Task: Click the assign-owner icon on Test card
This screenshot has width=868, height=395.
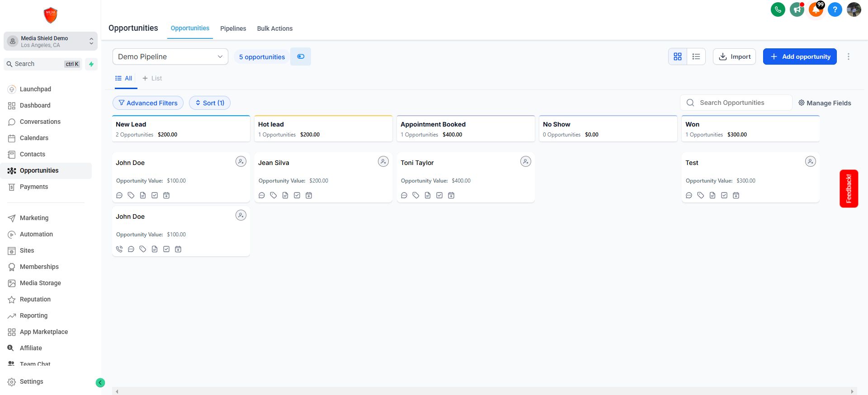Action: (x=810, y=161)
